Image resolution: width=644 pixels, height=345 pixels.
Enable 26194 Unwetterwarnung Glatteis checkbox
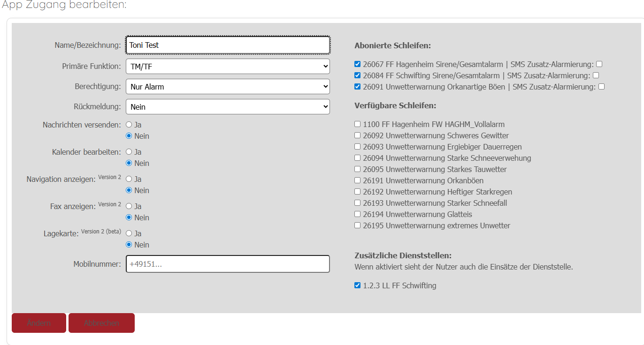click(x=358, y=214)
